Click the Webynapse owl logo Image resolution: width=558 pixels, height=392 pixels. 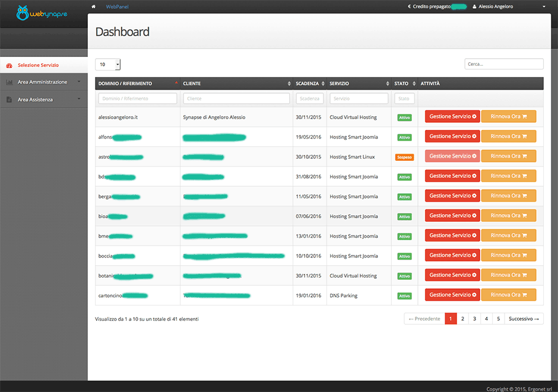23,12
